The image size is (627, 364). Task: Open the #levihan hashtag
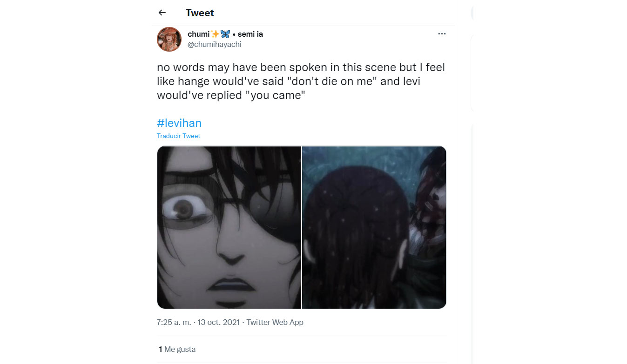pyautogui.click(x=179, y=123)
